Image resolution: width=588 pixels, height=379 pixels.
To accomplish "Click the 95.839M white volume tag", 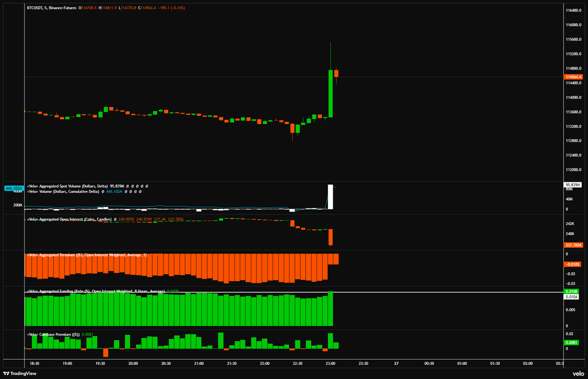I will click(x=573, y=184).
